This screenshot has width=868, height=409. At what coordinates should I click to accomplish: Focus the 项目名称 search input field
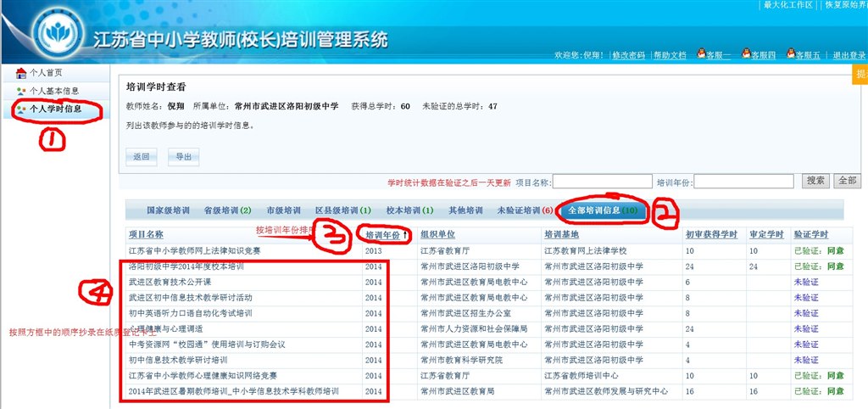(x=602, y=181)
